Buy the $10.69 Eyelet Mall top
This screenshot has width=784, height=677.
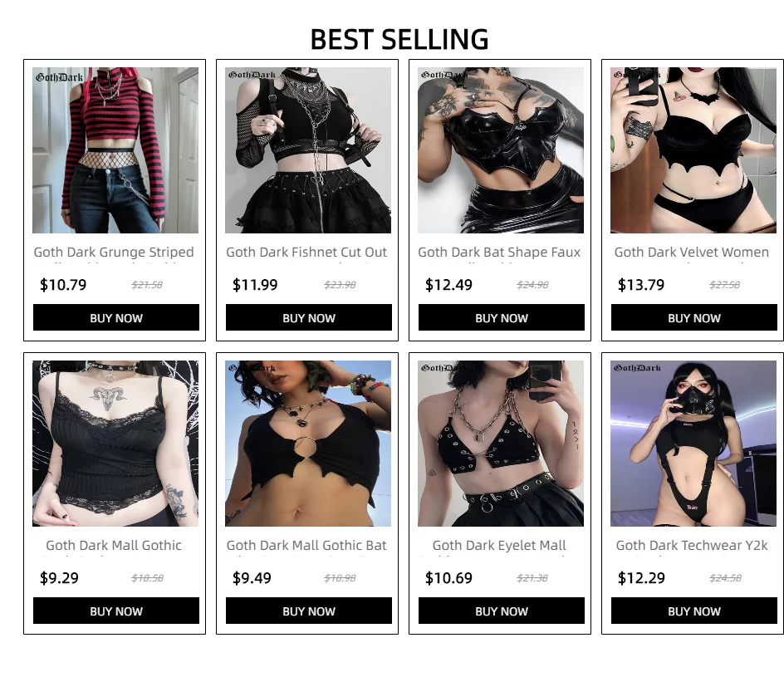[502, 611]
